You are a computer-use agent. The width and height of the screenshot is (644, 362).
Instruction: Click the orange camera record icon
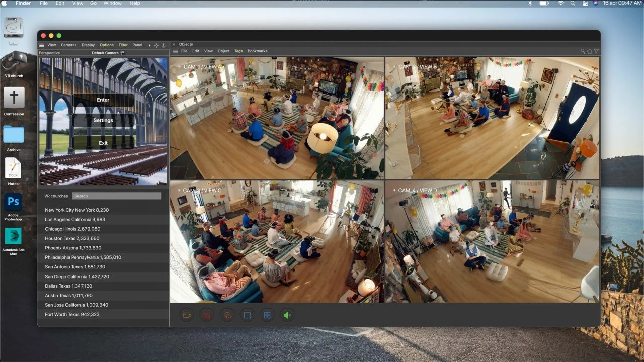point(187,315)
